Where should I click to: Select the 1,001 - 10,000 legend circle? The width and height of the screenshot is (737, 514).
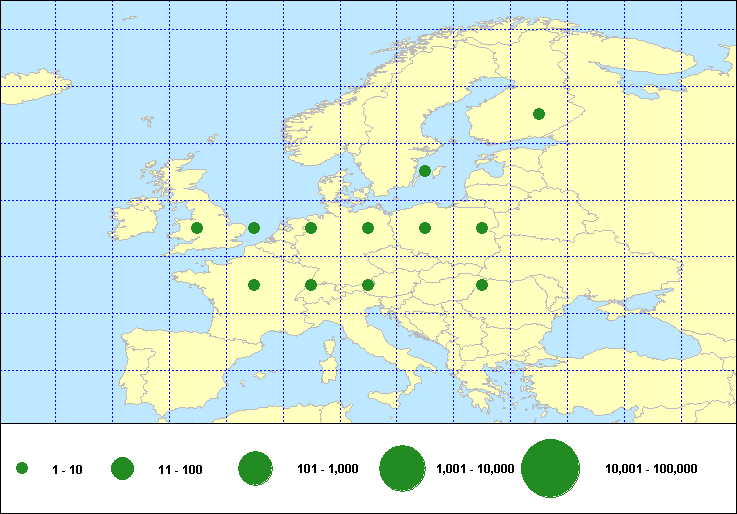[x=404, y=468]
